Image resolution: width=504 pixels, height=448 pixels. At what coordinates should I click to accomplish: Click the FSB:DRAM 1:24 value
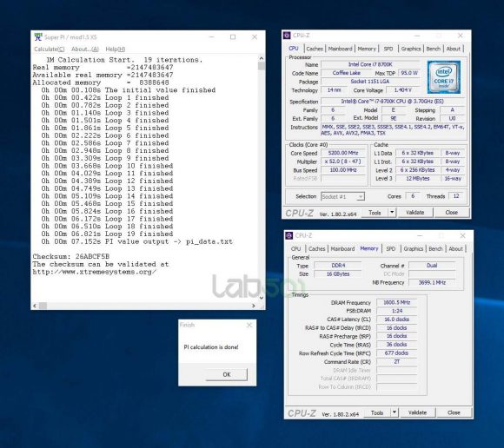396,311
